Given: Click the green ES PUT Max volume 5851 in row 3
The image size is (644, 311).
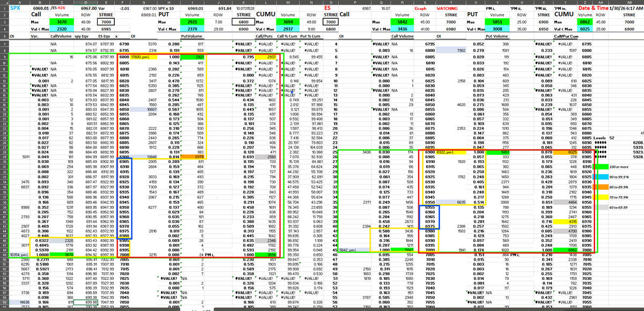Looking at the screenshot, I should 497,21.
